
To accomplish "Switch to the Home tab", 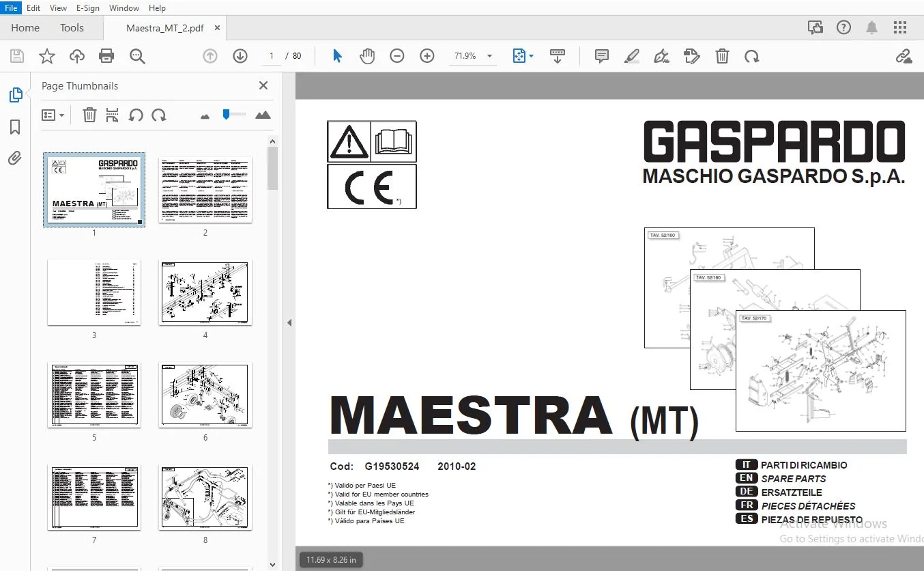I will click(x=25, y=28).
